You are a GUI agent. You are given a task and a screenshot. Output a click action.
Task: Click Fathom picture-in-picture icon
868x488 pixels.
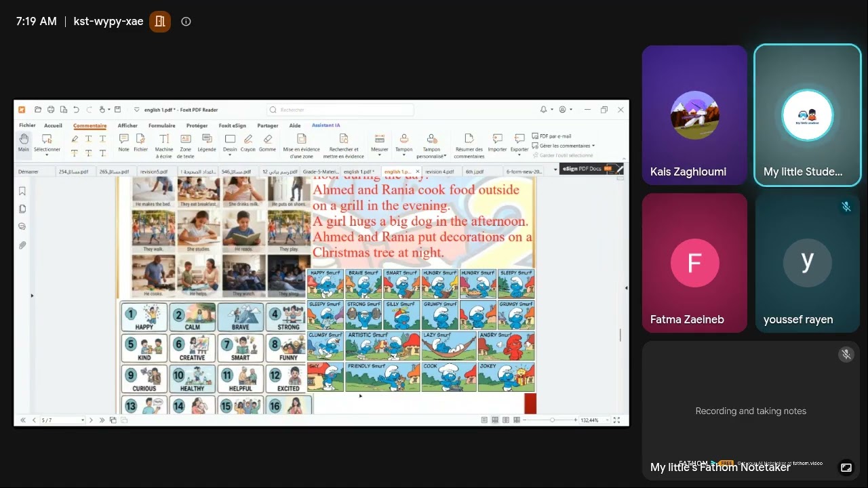(x=846, y=468)
